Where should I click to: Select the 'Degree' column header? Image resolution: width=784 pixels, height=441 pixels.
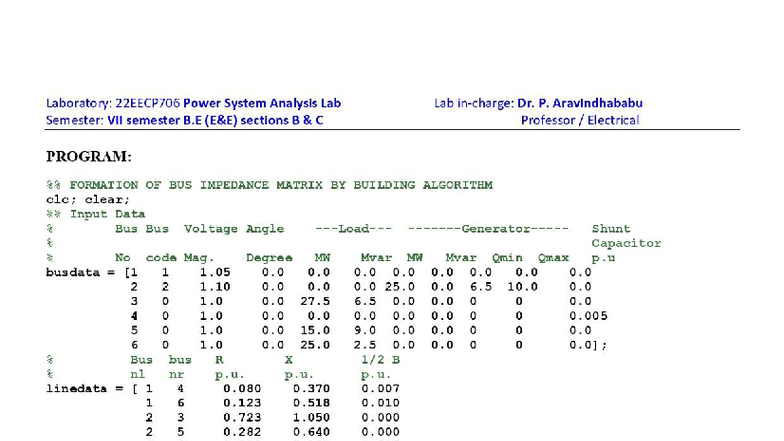click(269, 258)
